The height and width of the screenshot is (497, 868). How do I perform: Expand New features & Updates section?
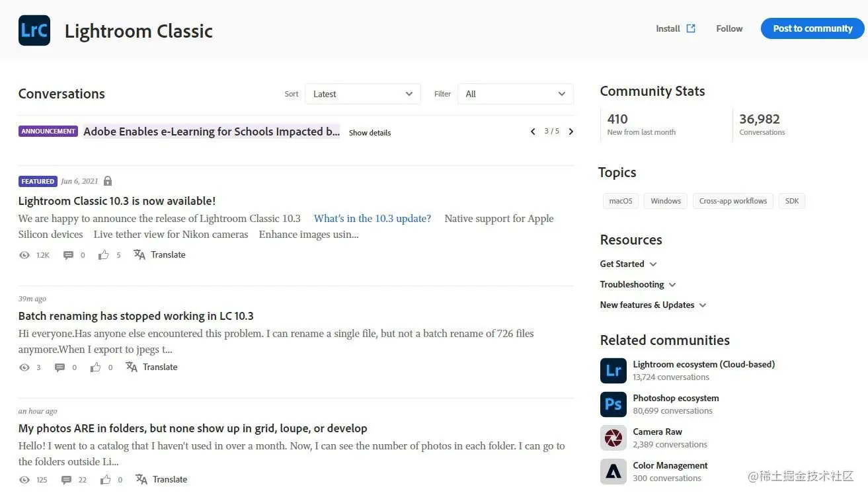click(x=653, y=305)
